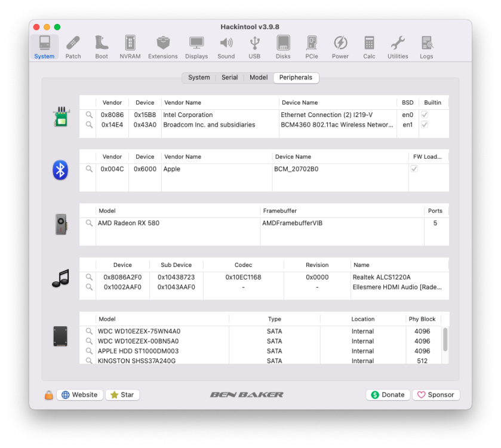Open the Website link button

click(80, 395)
